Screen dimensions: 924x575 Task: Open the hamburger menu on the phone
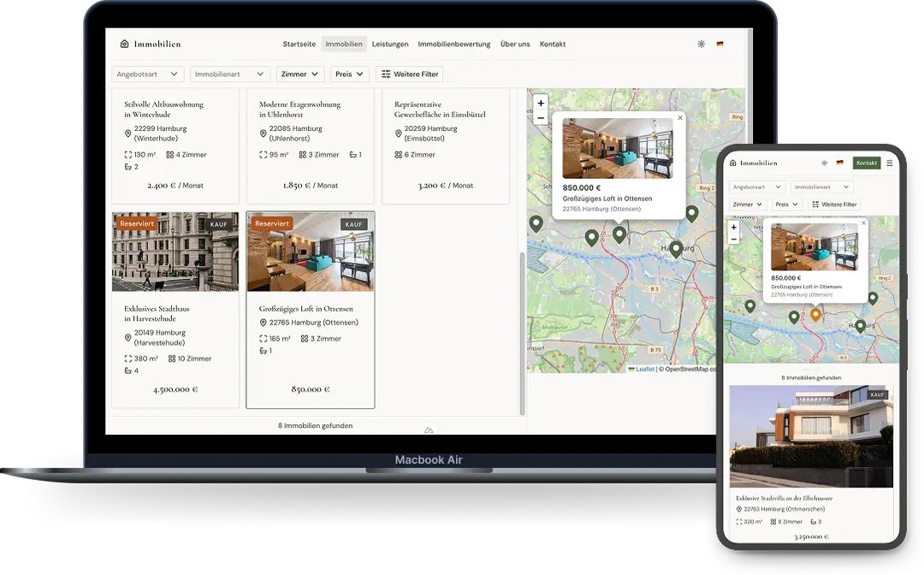coord(889,163)
